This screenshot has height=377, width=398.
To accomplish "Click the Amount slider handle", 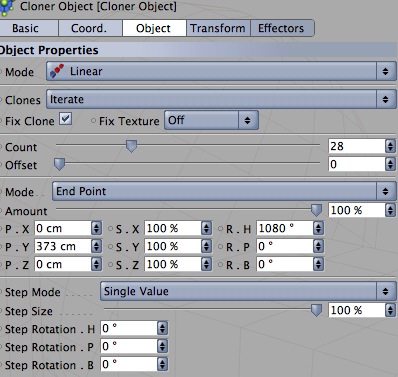I will [316, 210].
